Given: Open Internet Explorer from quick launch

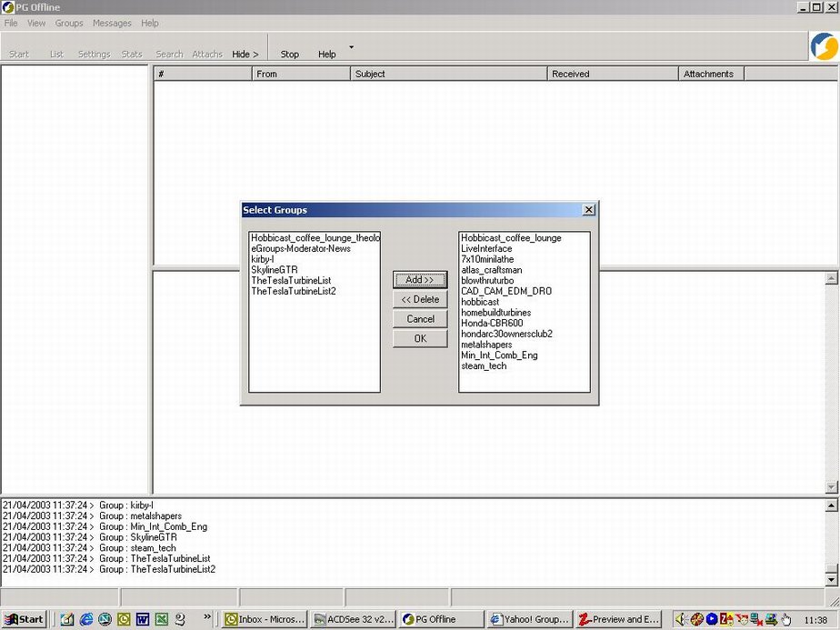Looking at the screenshot, I should click(x=86, y=619).
